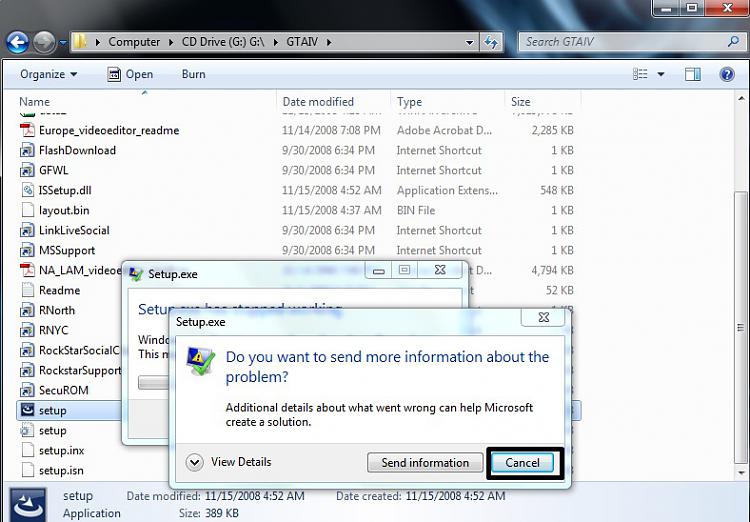Image resolution: width=750 pixels, height=522 pixels.
Task: Toggle the preview pane icon
Action: (x=693, y=74)
